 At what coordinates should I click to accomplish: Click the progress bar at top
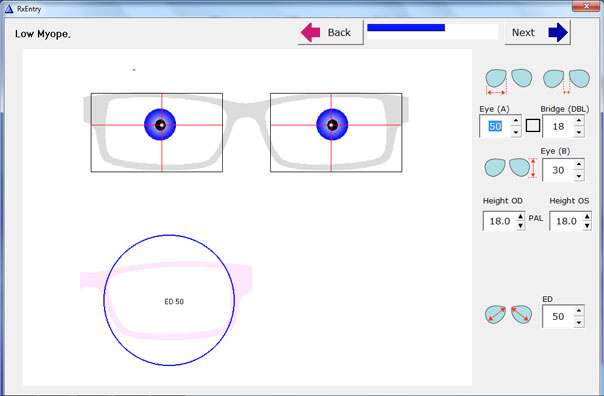(x=433, y=31)
